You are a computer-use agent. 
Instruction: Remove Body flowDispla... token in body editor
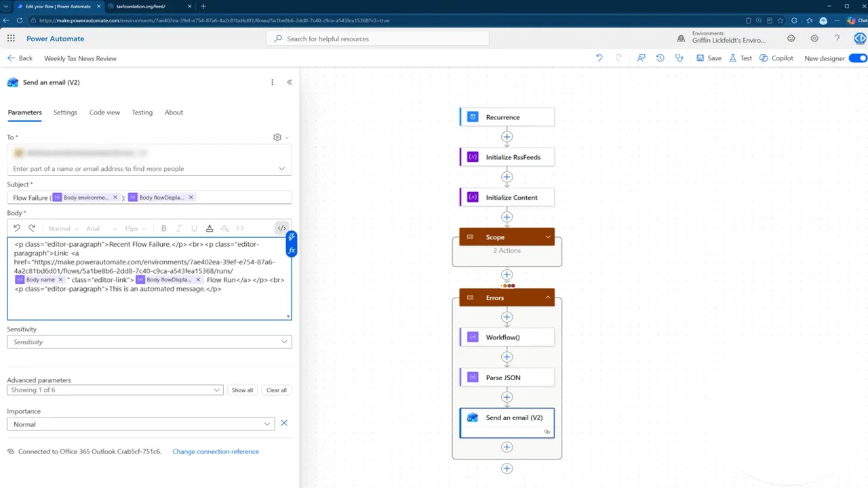click(x=199, y=279)
